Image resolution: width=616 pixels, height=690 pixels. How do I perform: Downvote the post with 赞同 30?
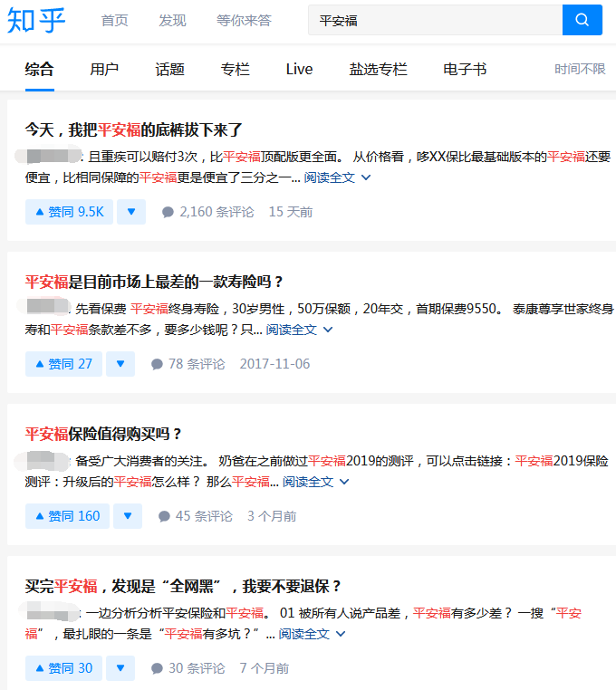pos(120,668)
